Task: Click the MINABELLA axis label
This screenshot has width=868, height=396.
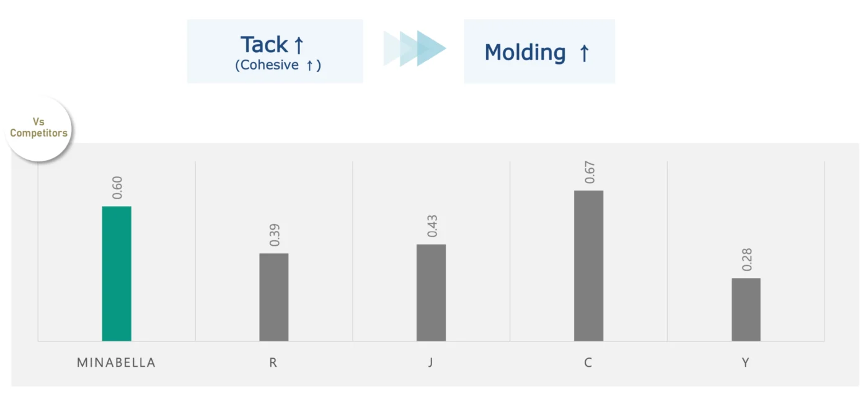Action: point(117,363)
